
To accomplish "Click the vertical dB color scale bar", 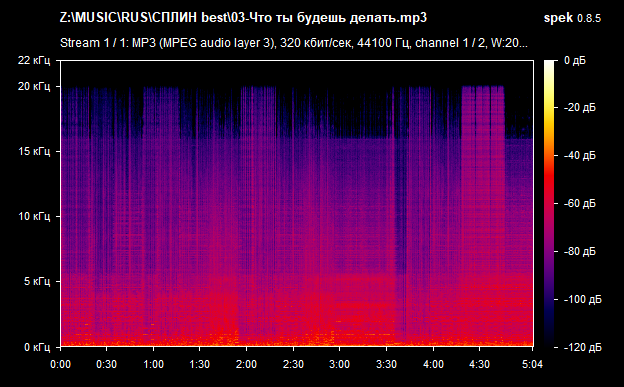I will point(549,204).
